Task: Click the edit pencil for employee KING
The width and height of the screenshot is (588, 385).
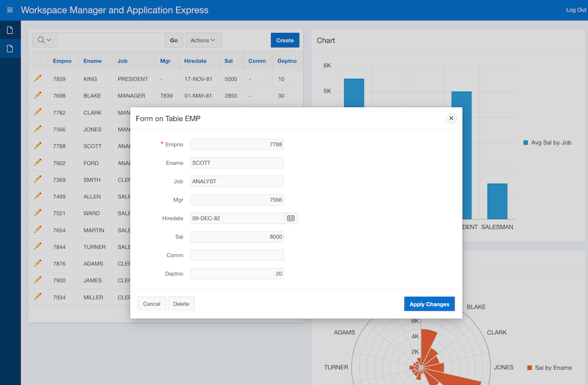Action: pyautogui.click(x=37, y=79)
